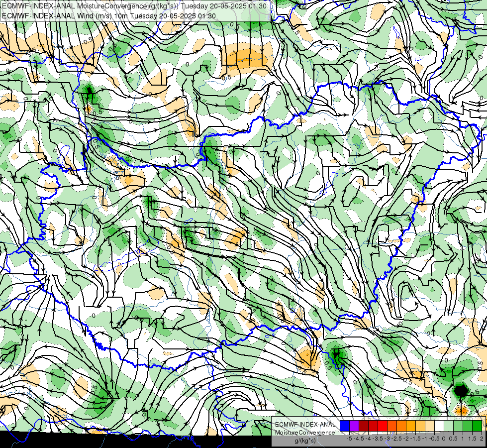The width and height of the screenshot is (487, 448).
Task: Click the MoistureConvergence title line at top
Action: (134, 6)
